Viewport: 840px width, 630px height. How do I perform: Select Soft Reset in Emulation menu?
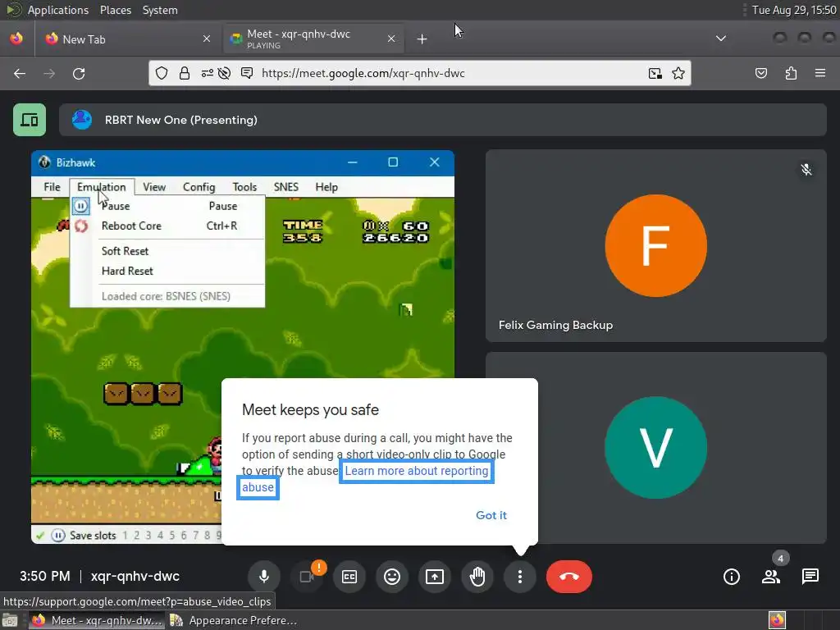167,251
